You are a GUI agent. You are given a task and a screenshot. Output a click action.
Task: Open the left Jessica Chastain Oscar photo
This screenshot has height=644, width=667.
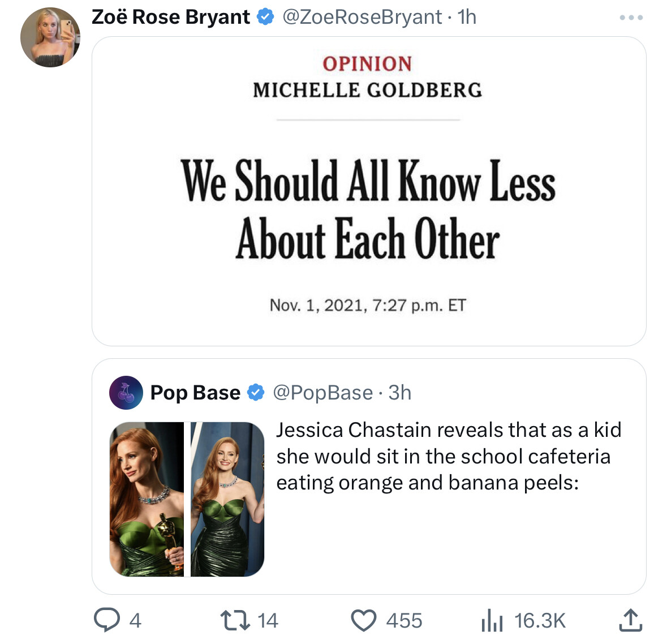[x=147, y=499]
